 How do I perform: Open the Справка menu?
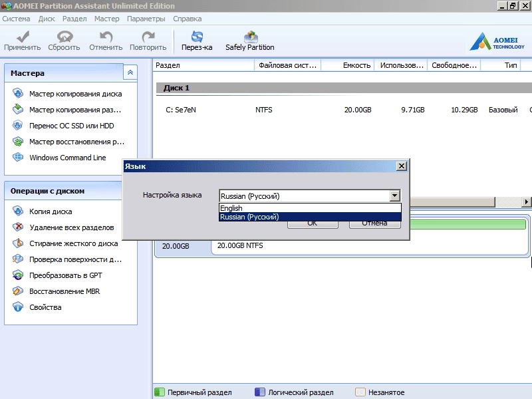pos(188,19)
